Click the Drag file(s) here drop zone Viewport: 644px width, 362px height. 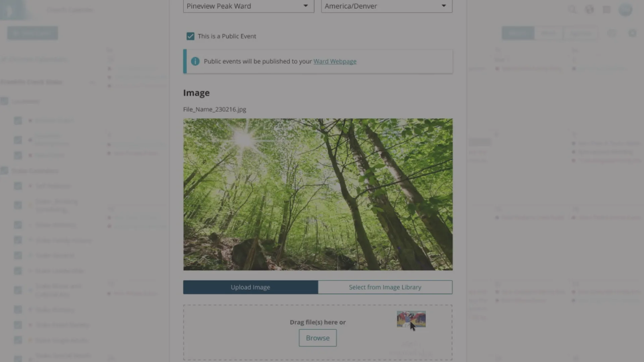(x=318, y=333)
